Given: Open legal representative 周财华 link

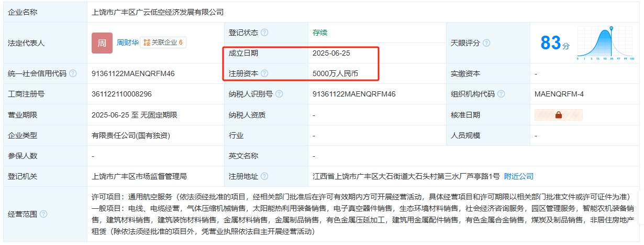Looking at the screenshot, I should [x=127, y=43].
